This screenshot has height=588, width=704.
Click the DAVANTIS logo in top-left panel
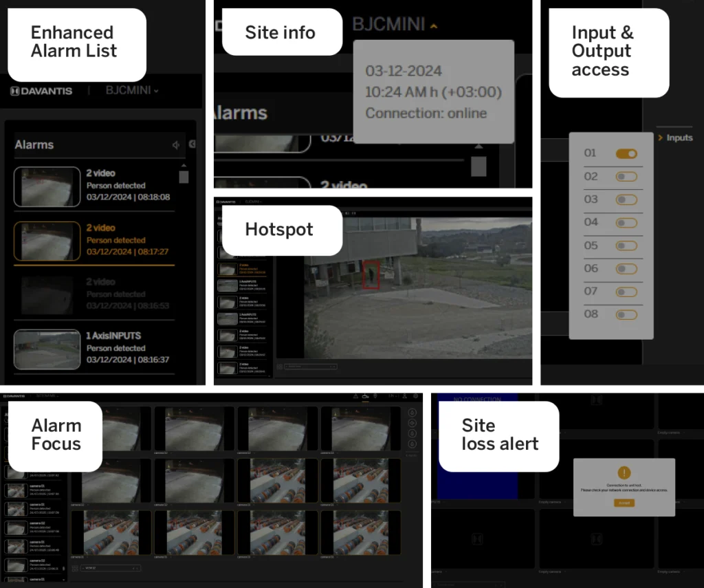pyautogui.click(x=41, y=91)
